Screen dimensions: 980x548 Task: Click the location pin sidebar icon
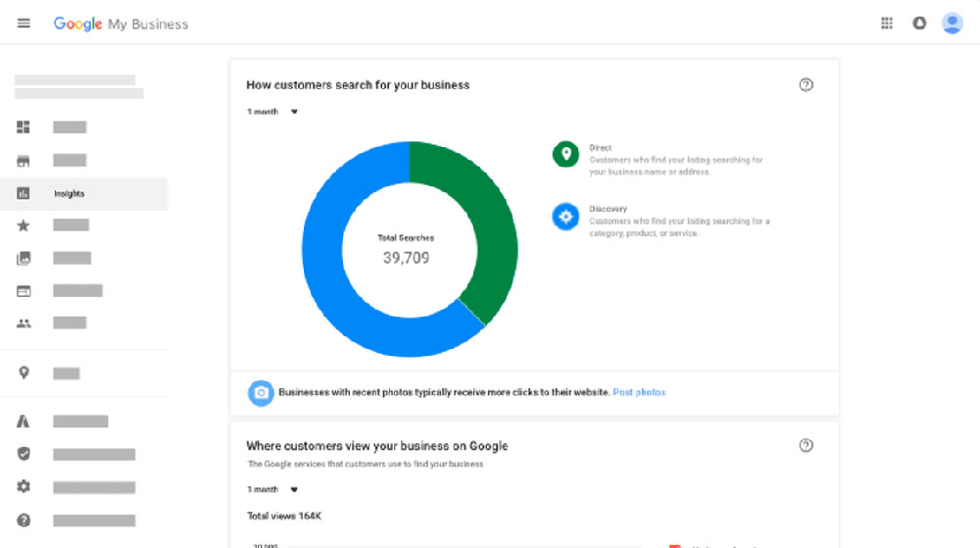24,373
